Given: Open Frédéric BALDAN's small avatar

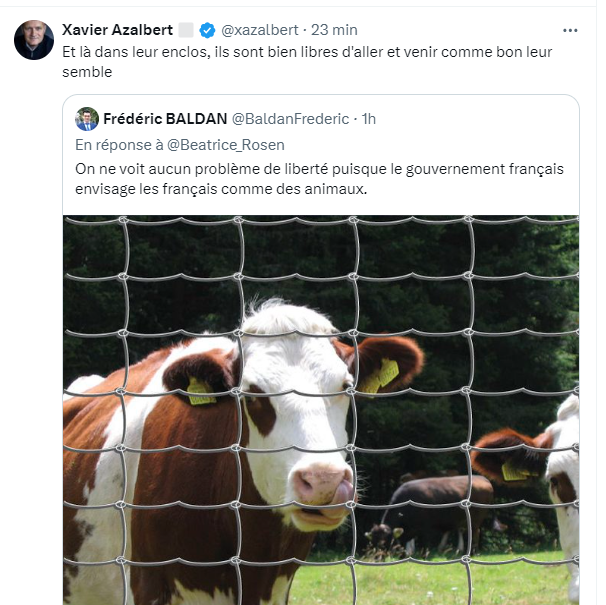Looking at the screenshot, I should [87, 119].
